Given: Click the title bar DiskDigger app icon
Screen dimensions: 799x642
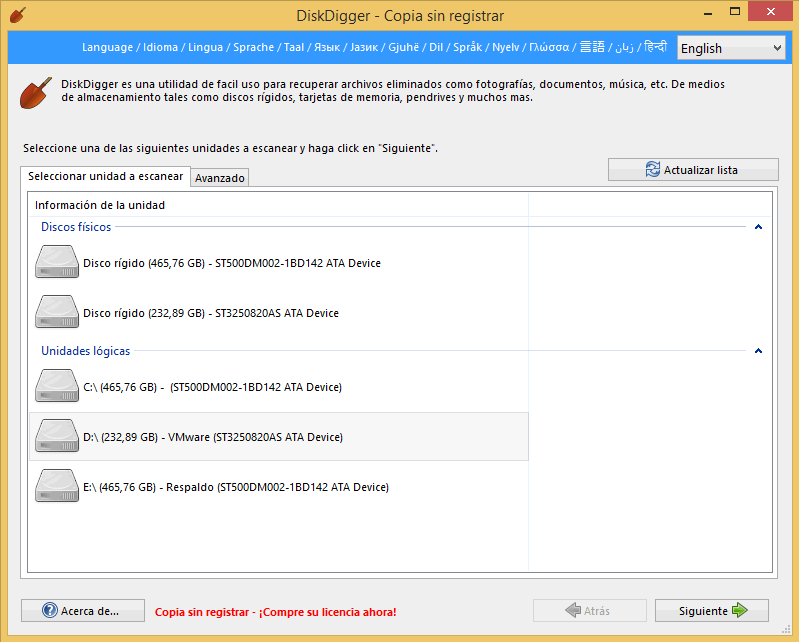Looking at the screenshot, I should click(x=17, y=15).
